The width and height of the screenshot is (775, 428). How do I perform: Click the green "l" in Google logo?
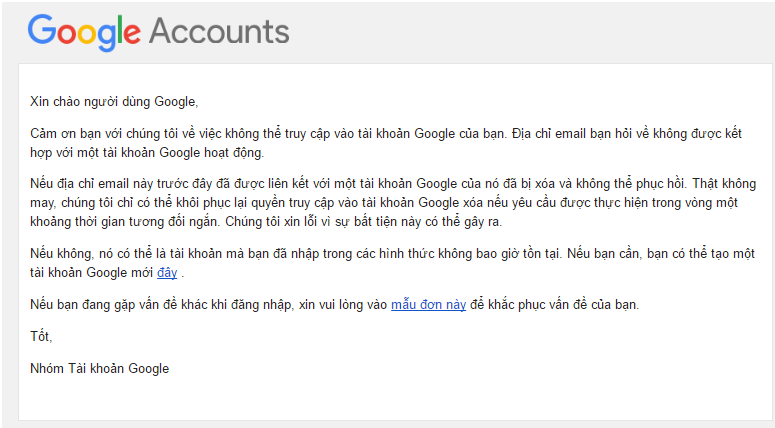point(120,31)
